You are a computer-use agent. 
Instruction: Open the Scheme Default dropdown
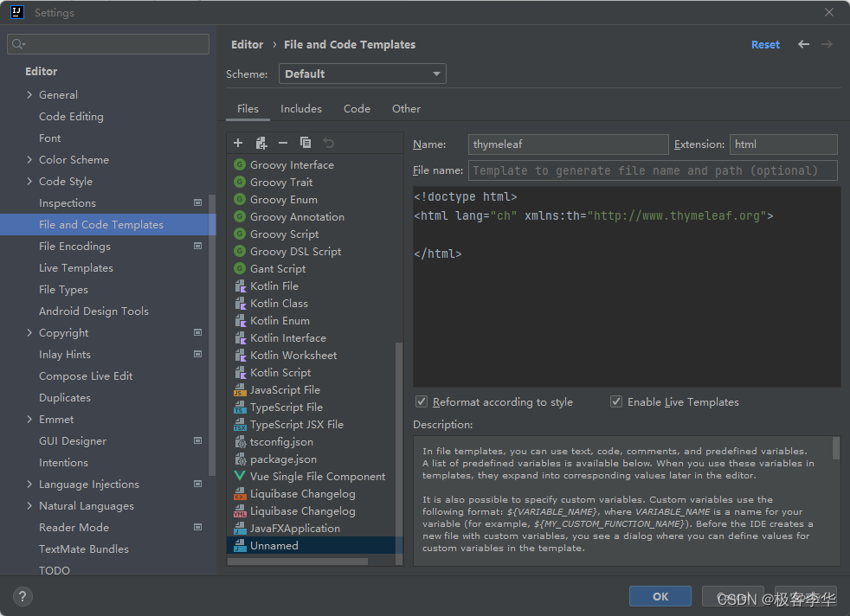point(362,74)
